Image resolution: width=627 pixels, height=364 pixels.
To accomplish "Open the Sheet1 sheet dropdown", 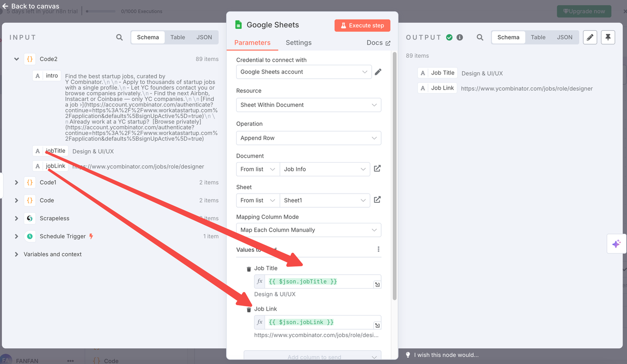I will [x=325, y=200].
